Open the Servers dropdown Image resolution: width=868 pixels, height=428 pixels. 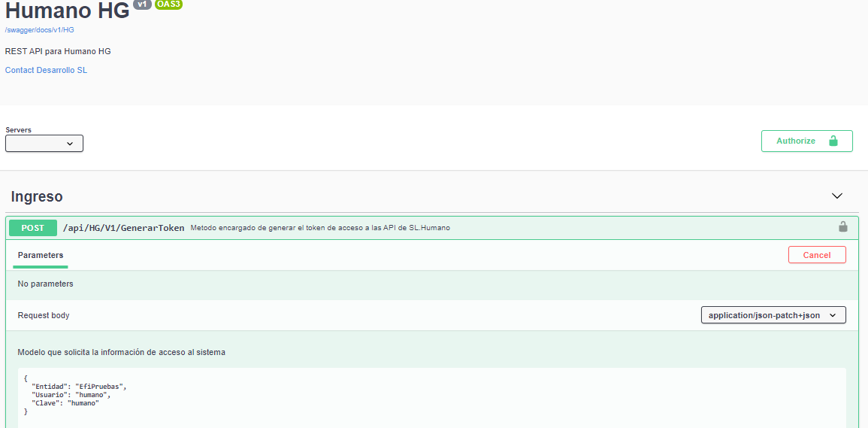click(44, 144)
